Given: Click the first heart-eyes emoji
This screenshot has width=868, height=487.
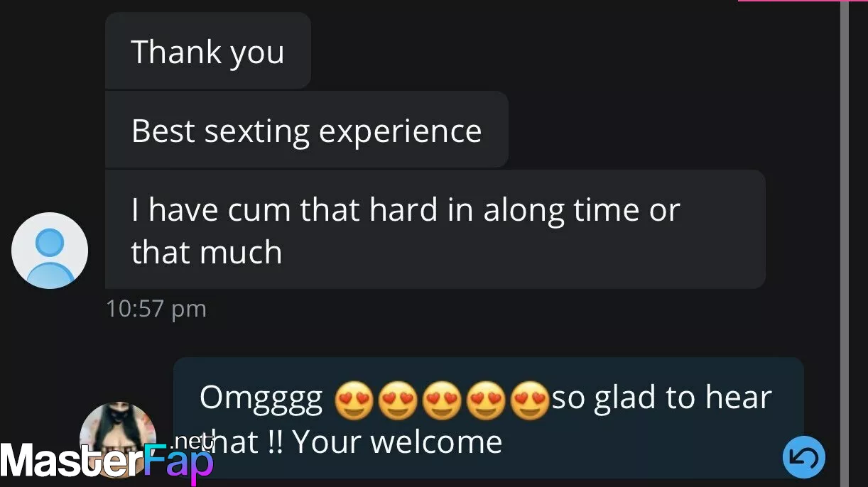Looking at the screenshot, I should point(353,400).
